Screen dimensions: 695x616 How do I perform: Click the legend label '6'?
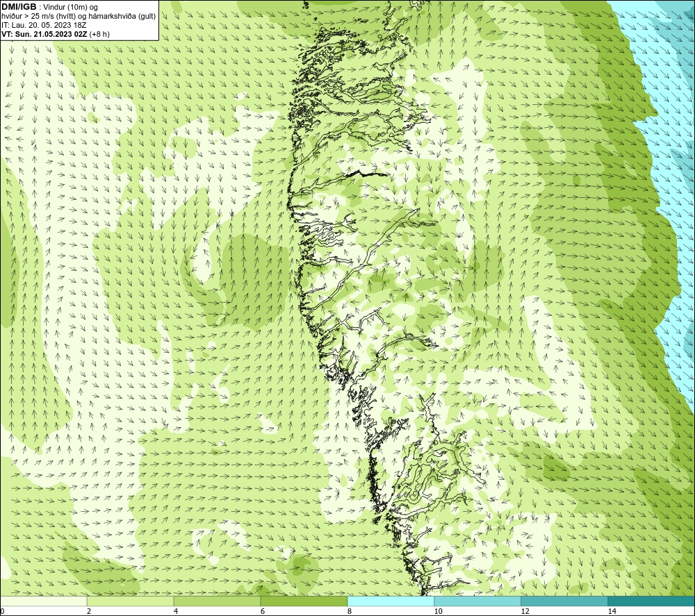coord(263,611)
